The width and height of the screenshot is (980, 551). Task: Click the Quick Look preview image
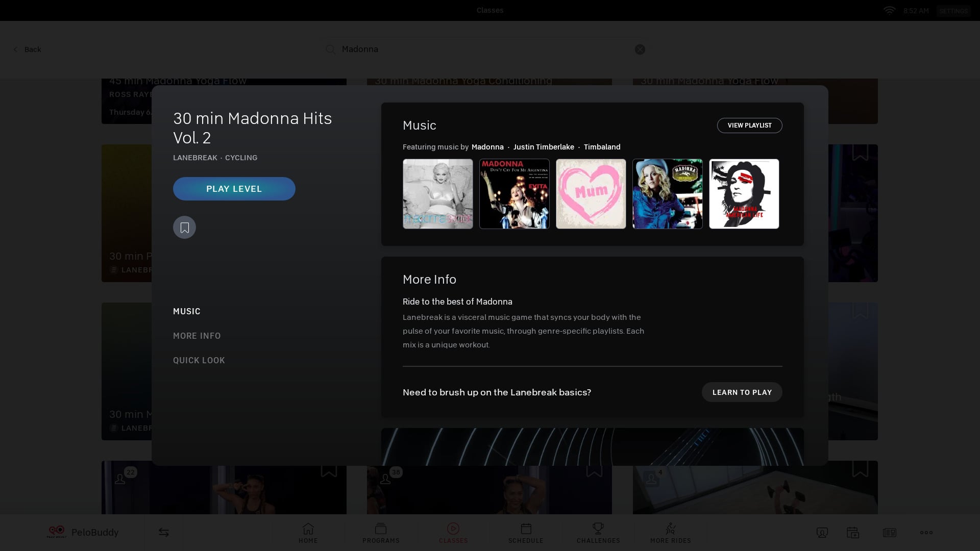[x=593, y=447]
